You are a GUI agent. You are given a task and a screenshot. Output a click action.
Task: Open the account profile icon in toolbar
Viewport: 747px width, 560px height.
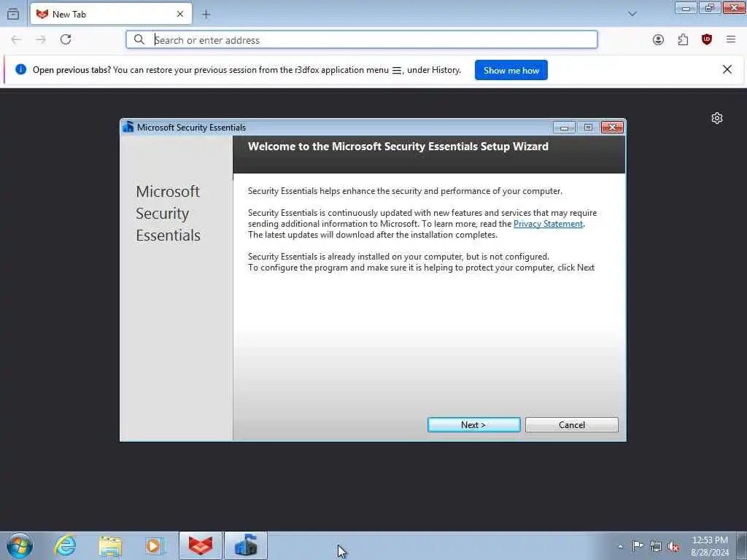click(658, 39)
